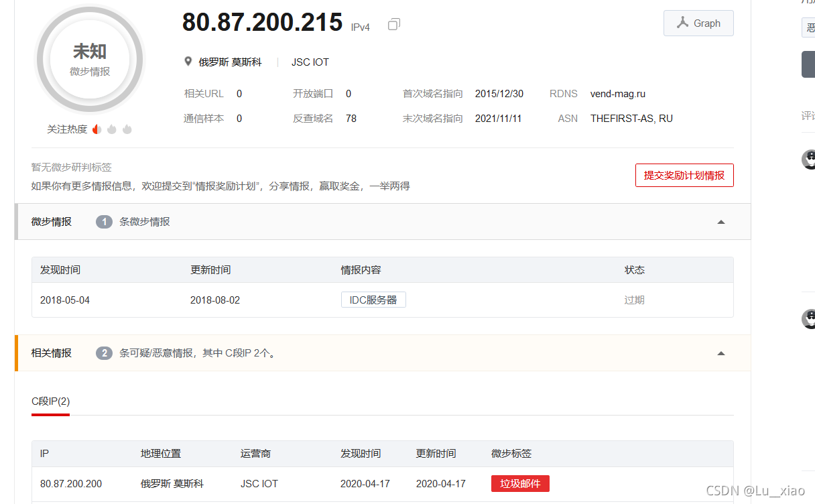Viewport: 815px width, 504px height.
Task: Click the rightmost thumbs icon in 关注热度
Action: tap(127, 129)
